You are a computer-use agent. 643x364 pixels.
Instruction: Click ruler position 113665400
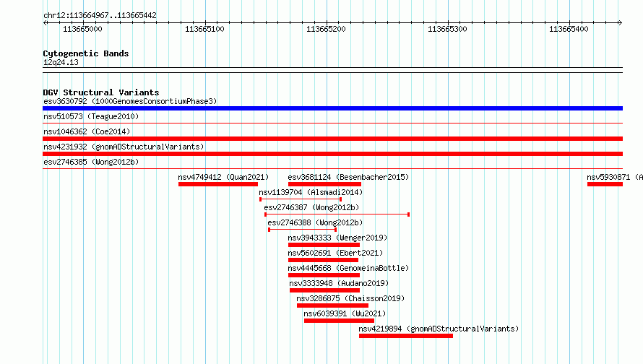click(x=569, y=29)
